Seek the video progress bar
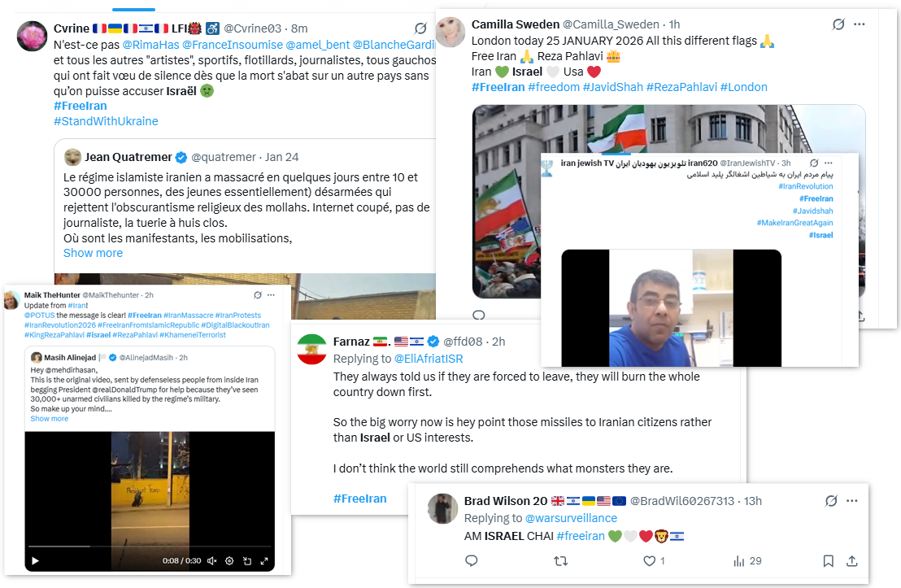 coord(150,546)
